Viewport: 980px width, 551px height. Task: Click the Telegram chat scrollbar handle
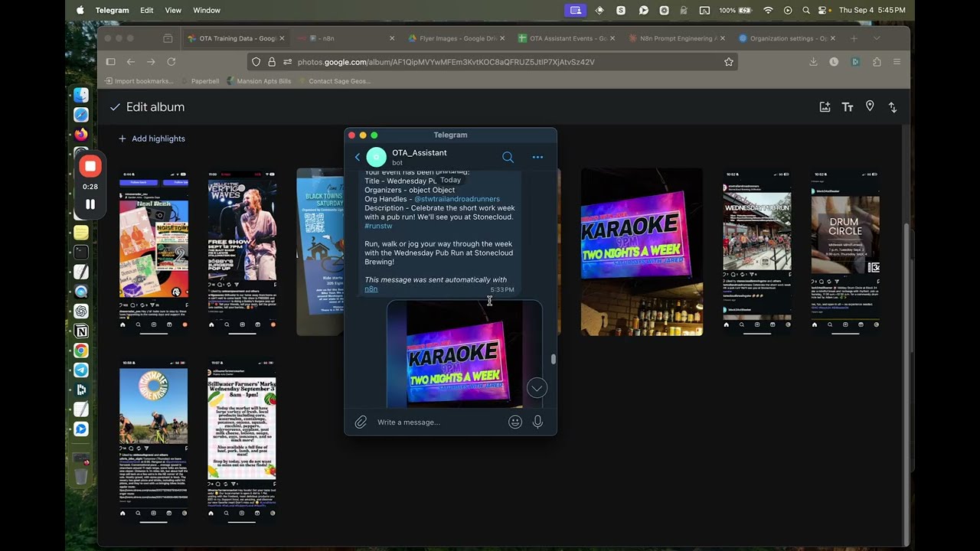pos(554,359)
